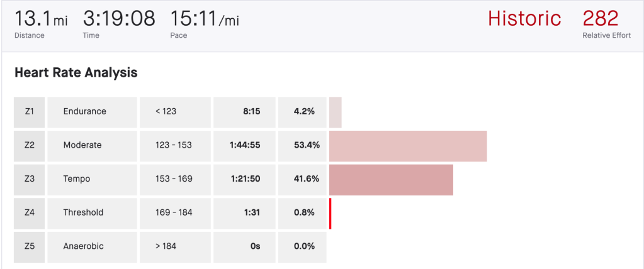This screenshot has height=269, width=644.
Task: Click the 282 Relative Effort value
Action: click(601, 18)
